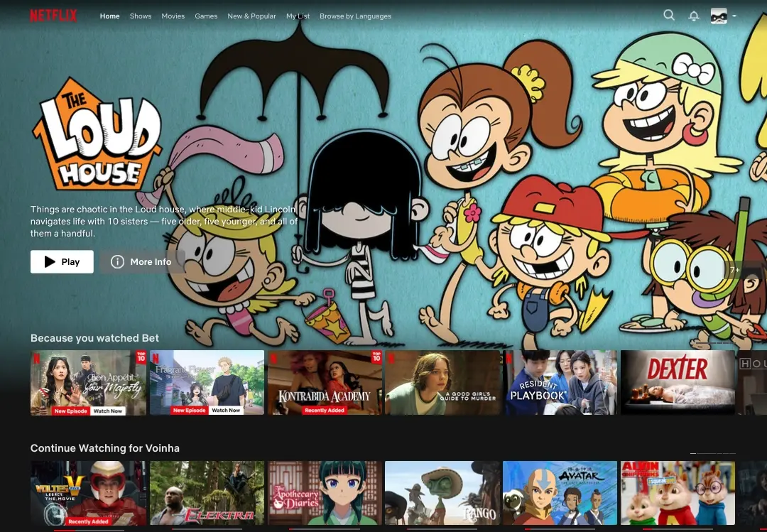Viewport: 767px width, 532px height.
Task: Resume Rango thumbnail
Action: tap(442, 493)
